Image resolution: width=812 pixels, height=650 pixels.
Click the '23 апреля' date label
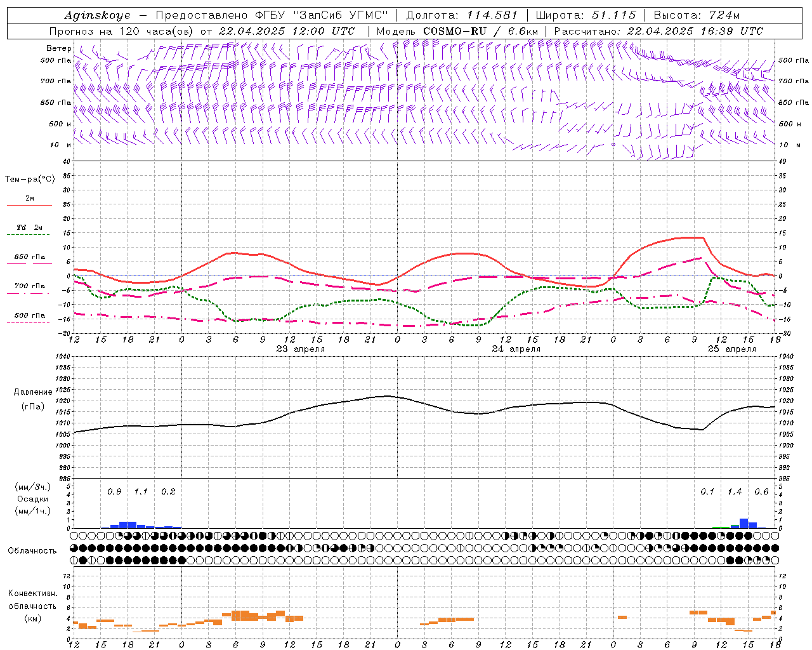(x=300, y=349)
